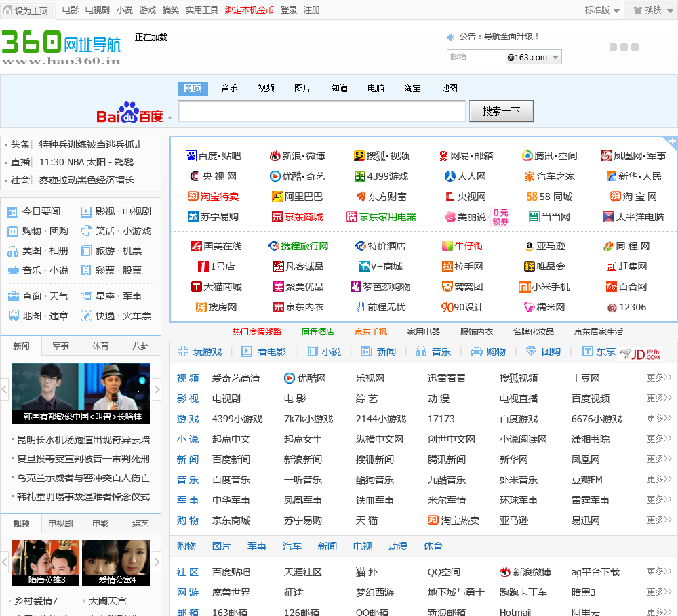Click the Sina Weibo icon
Viewport: 678px width, 616px height.
(x=275, y=156)
